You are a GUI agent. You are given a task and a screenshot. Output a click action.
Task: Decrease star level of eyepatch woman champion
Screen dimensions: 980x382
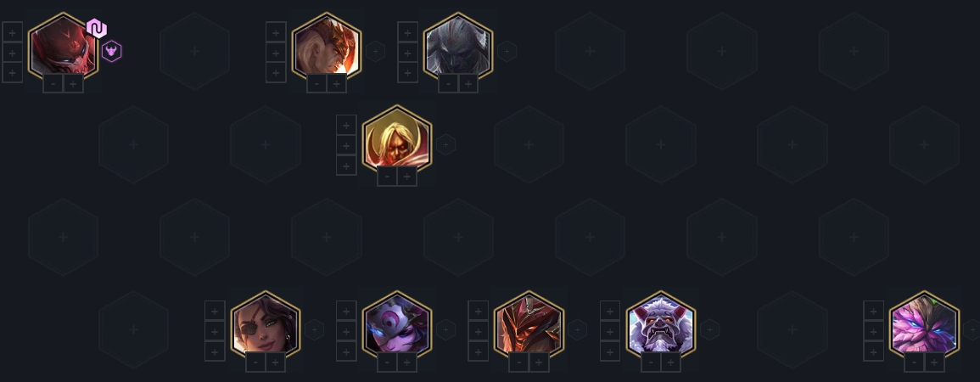pos(255,362)
